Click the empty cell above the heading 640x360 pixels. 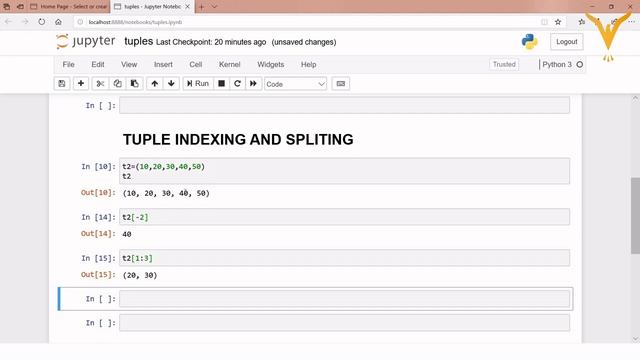click(344, 105)
